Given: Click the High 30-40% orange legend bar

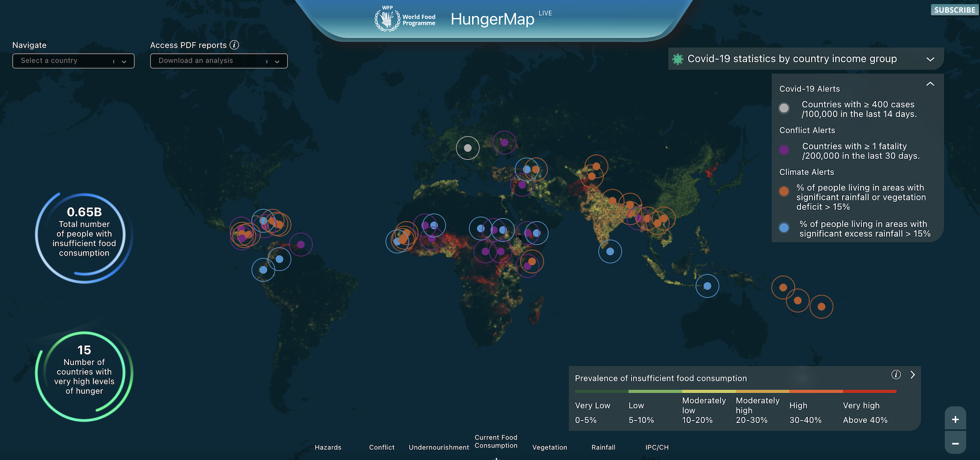Looking at the screenshot, I should click(x=816, y=391).
